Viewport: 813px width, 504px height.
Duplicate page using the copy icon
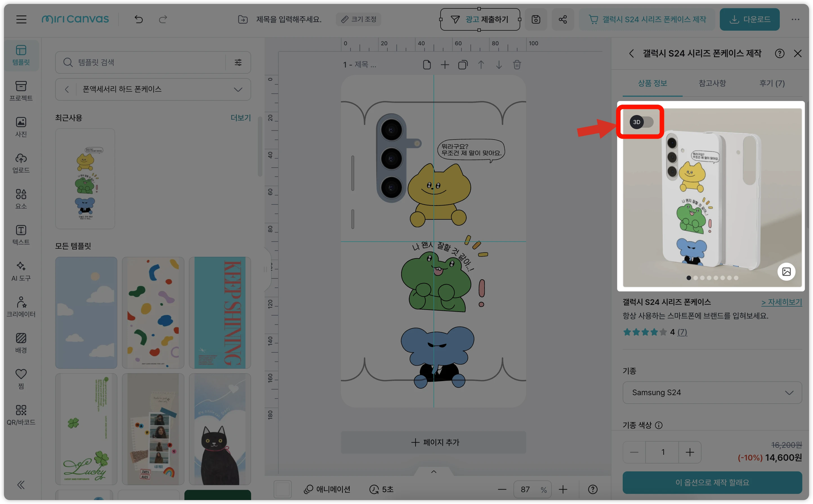[463, 65]
